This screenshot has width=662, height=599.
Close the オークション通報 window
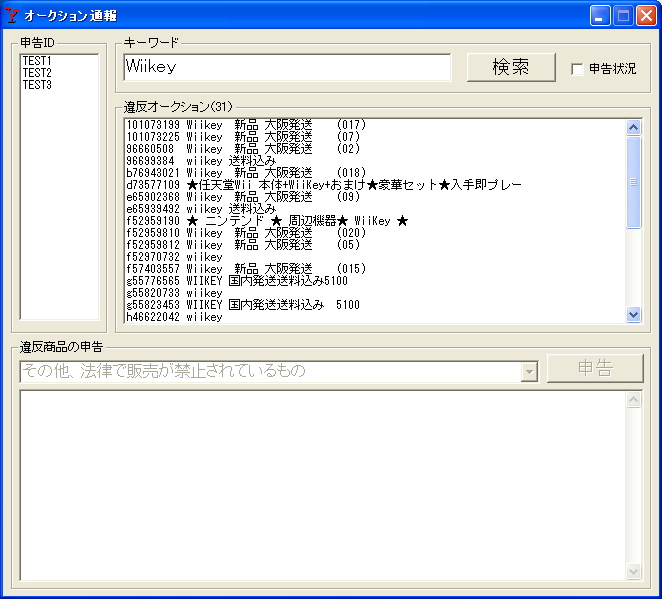point(646,16)
